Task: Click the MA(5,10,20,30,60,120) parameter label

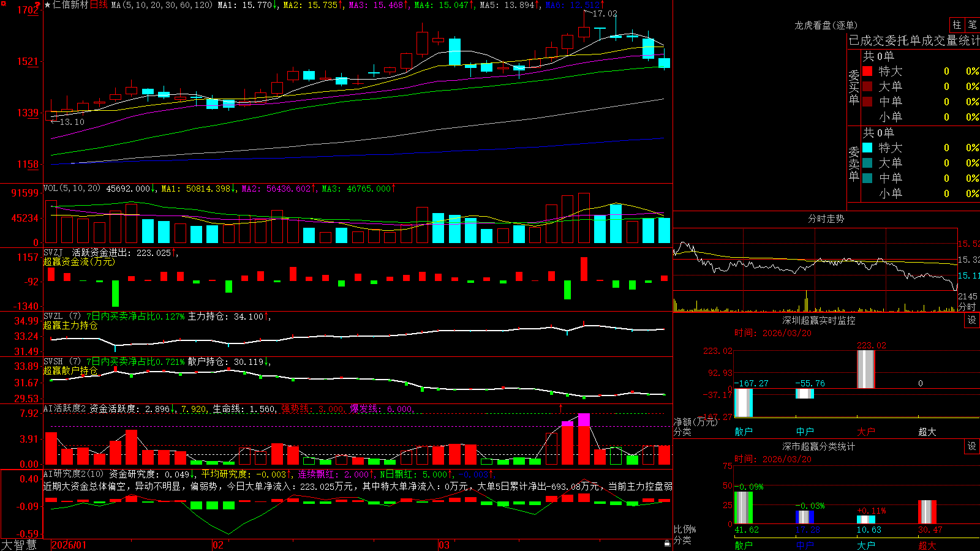Action: click(x=162, y=5)
